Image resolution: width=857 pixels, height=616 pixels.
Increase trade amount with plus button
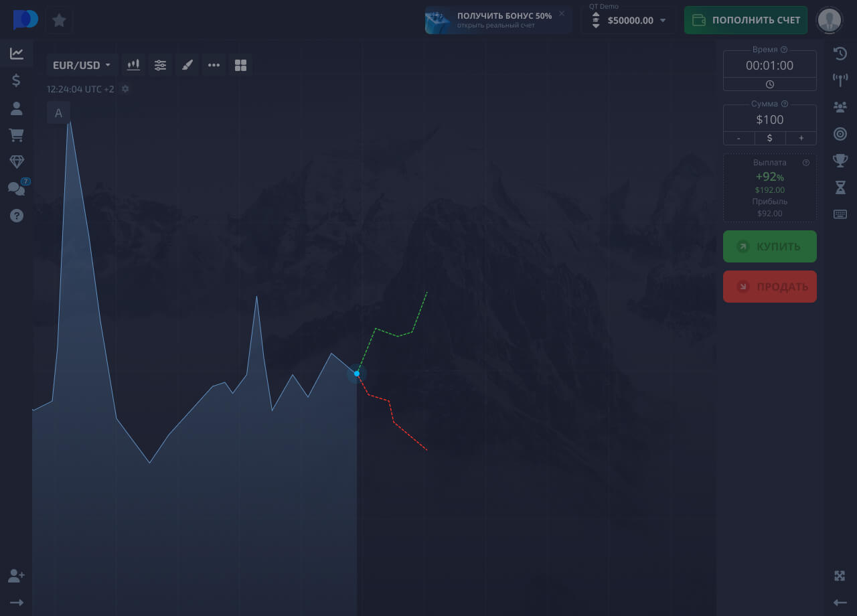pyautogui.click(x=801, y=138)
